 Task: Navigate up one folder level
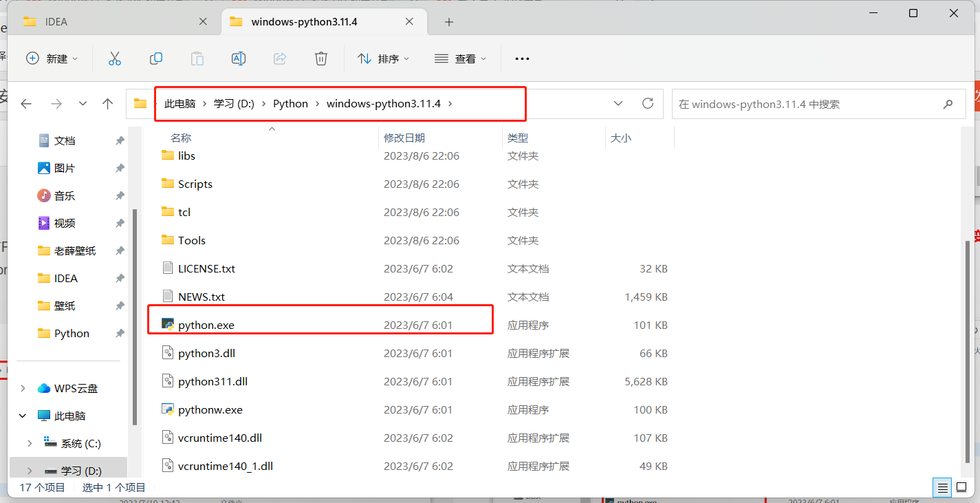pos(108,103)
